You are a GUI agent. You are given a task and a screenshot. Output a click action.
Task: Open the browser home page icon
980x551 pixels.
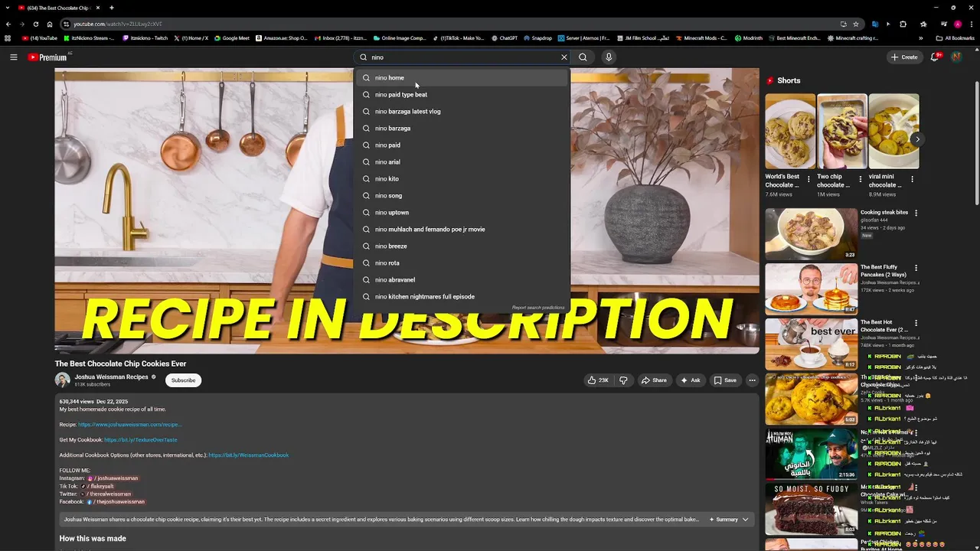click(50, 24)
